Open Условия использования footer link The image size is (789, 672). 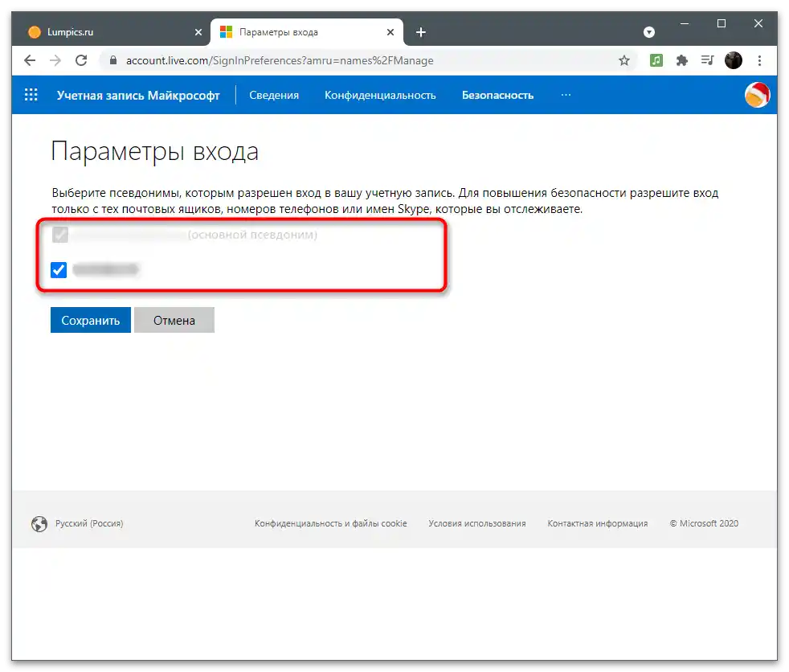click(477, 523)
